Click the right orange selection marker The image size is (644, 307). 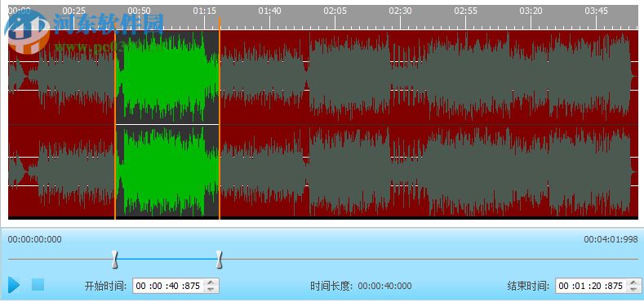pyautogui.click(x=220, y=118)
